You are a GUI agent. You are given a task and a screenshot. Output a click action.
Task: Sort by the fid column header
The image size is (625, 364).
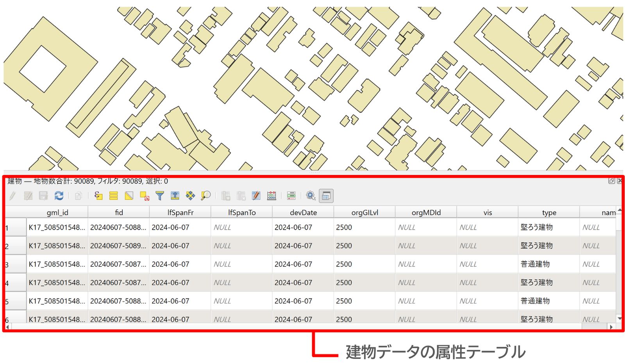(119, 212)
